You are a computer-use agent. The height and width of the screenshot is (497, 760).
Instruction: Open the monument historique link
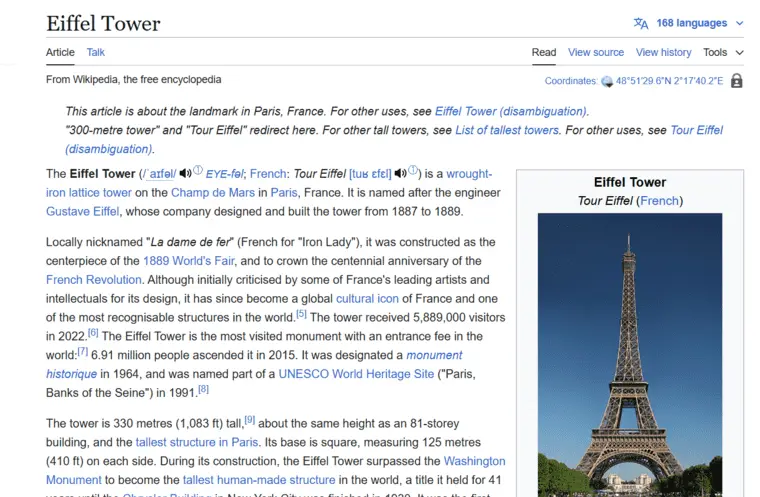[434, 355]
